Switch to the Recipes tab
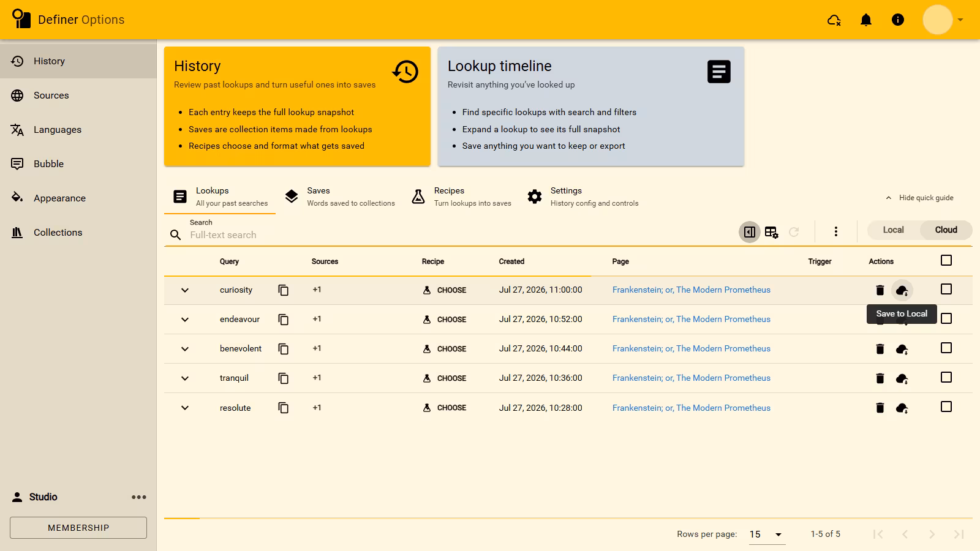The width and height of the screenshot is (980, 551). coord(461,197)
